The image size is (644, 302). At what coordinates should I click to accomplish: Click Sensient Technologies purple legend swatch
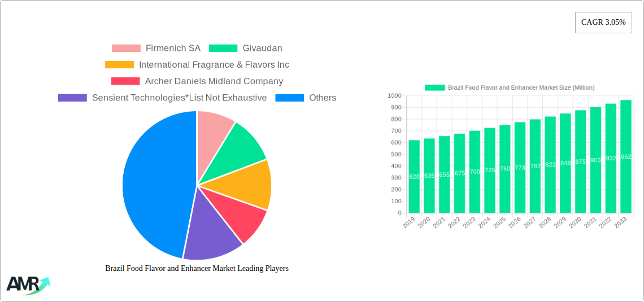tap(72, 98)
